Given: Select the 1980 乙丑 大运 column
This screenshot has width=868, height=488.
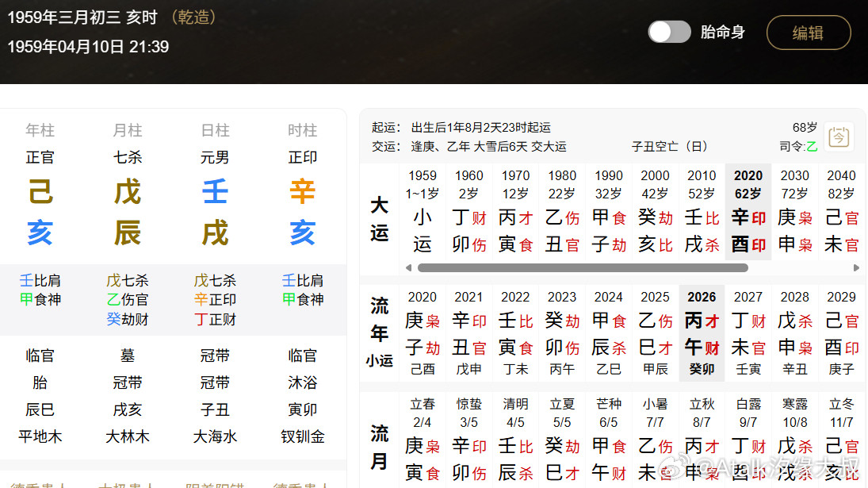Looking at the screenshot, I should [x=562, y=212].
